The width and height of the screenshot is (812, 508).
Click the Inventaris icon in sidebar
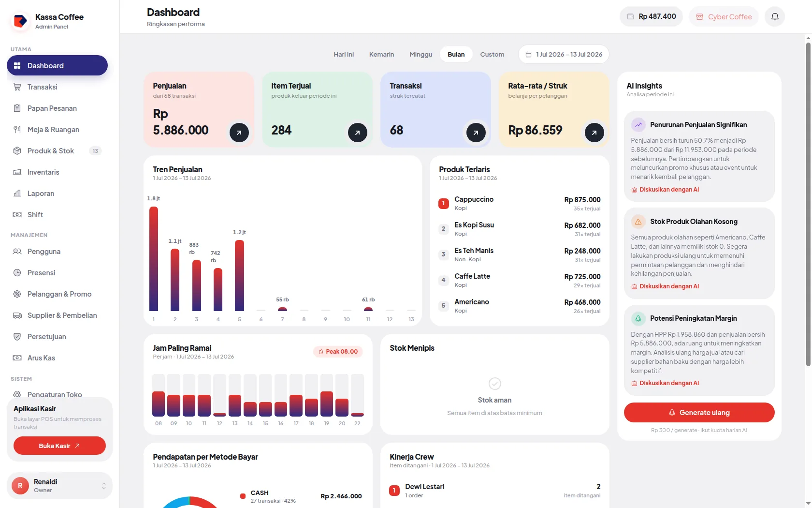coord(17,172)
